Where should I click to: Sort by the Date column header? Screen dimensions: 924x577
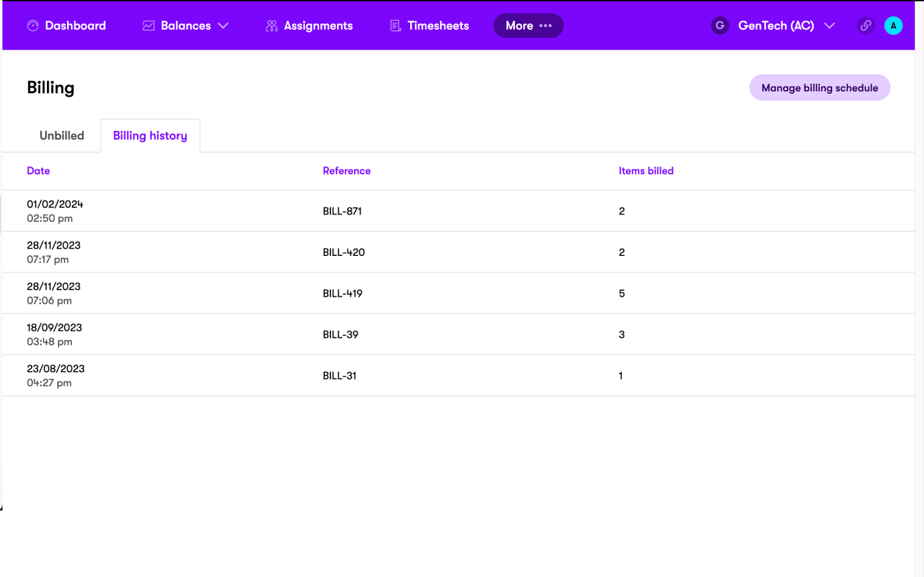(38, 171)
